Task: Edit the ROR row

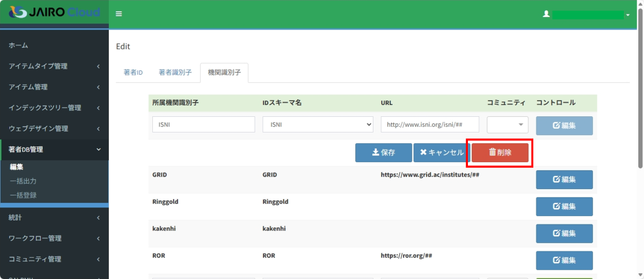Action: pyautogui.click(x=563, y=260)
